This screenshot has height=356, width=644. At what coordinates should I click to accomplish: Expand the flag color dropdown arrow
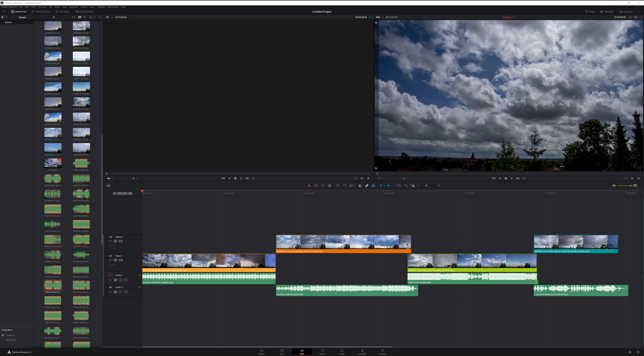[384, 185]
